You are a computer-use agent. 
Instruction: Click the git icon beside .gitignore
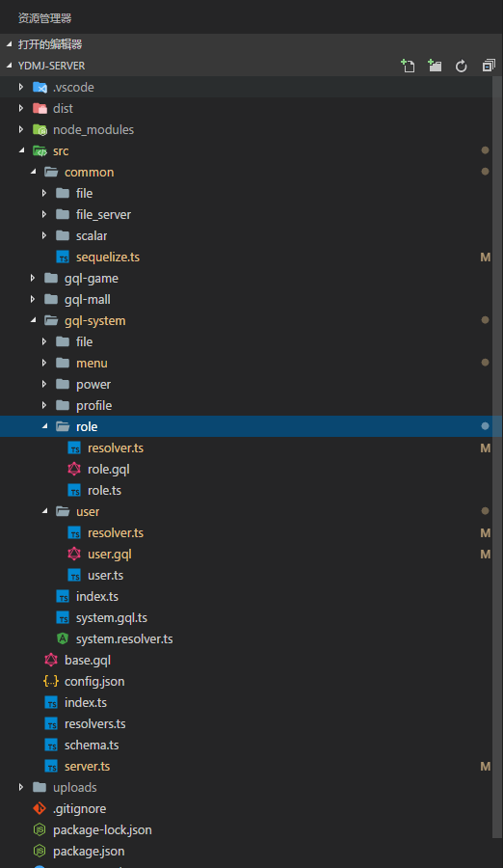[40, 809]
